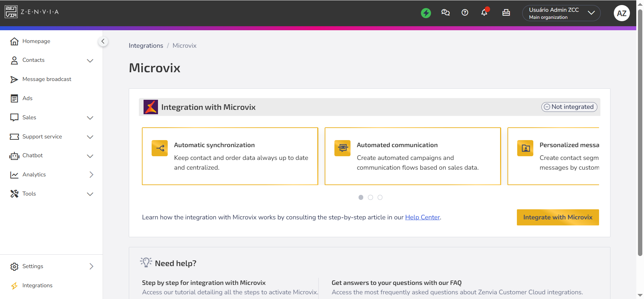644x299 pixels.
Task: Select the second carousel dot
Action: [x=370, y=198]
